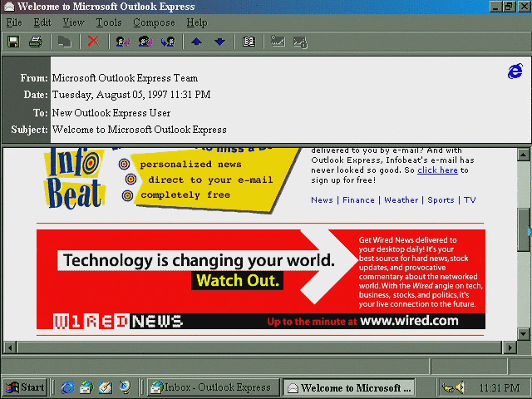Click the View Channels quick launch icon

click(x=125, y=387)
